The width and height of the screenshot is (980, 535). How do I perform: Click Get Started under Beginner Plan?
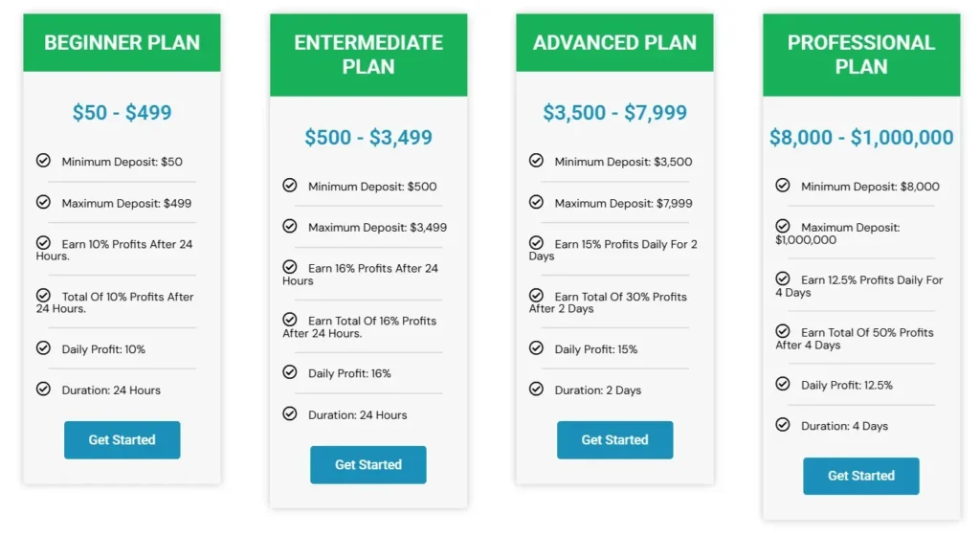coord(122,440)
